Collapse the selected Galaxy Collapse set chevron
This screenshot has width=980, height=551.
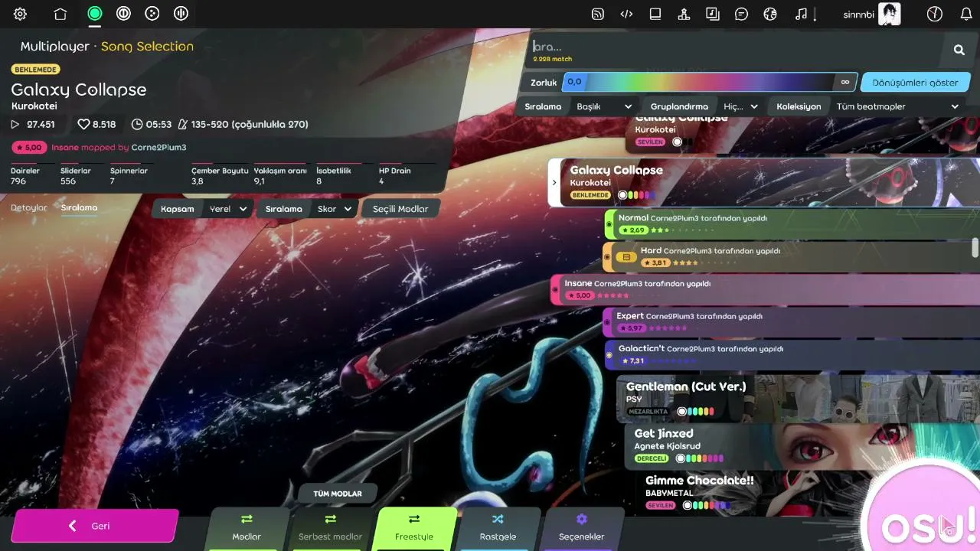coord(554,183)
